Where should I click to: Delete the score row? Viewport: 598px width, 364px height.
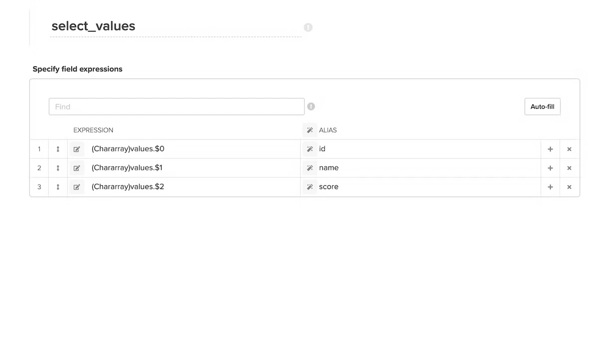(x=569, y=187)
